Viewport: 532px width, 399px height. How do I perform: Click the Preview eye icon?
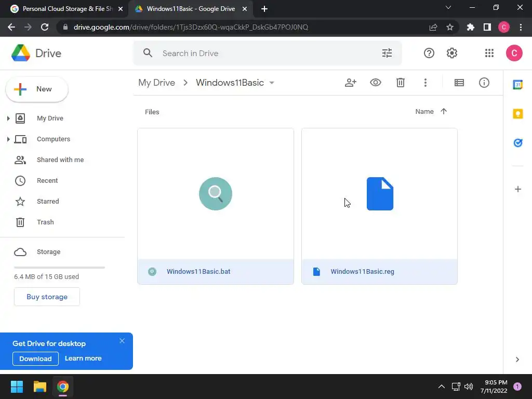pyautogui.click(x=375, y=83)
